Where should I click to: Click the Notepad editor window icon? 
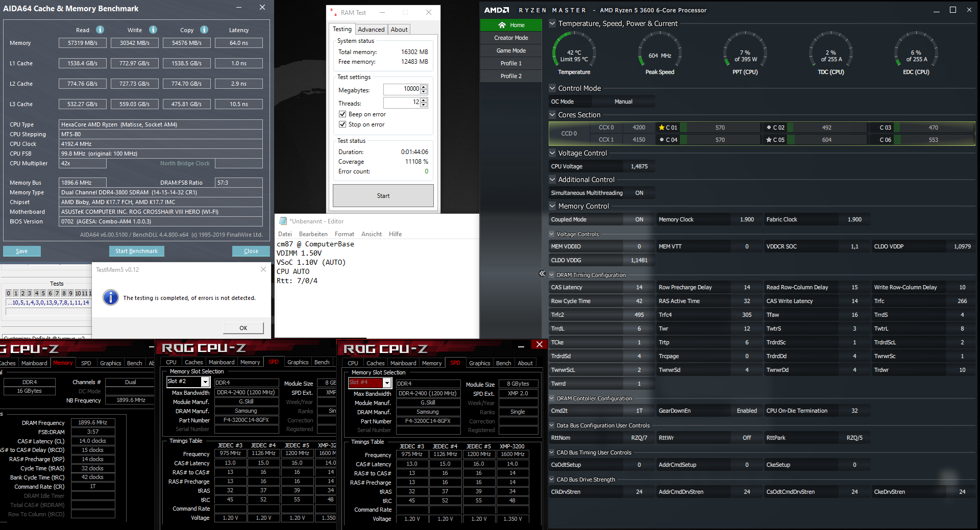[x=283, y=221]
